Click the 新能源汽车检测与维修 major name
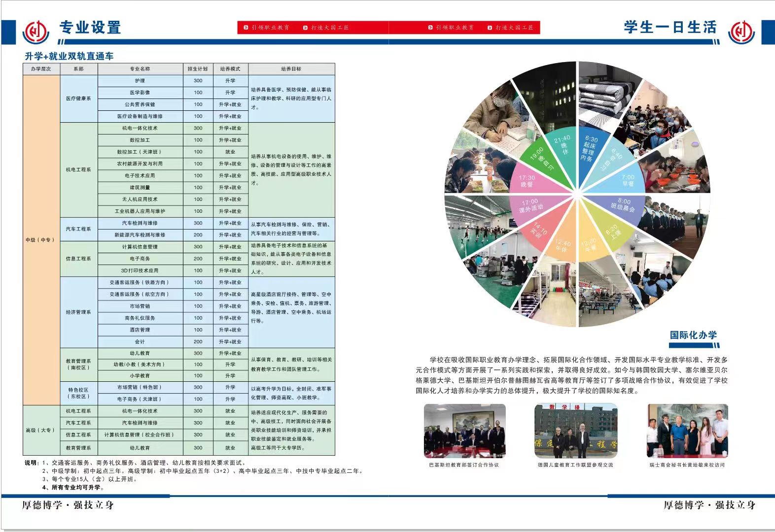Viewport: 775px width, 532px height. tap(140, 235)
